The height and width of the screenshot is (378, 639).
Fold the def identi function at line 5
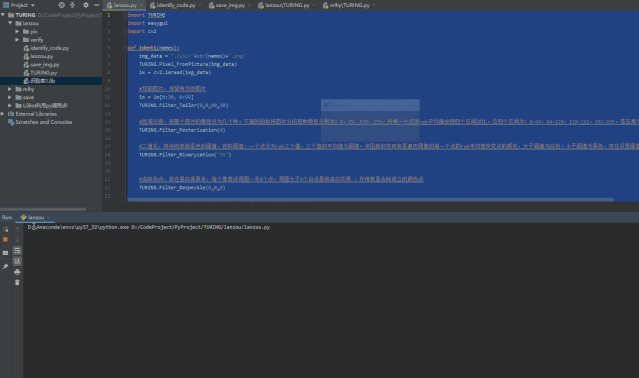125,48
